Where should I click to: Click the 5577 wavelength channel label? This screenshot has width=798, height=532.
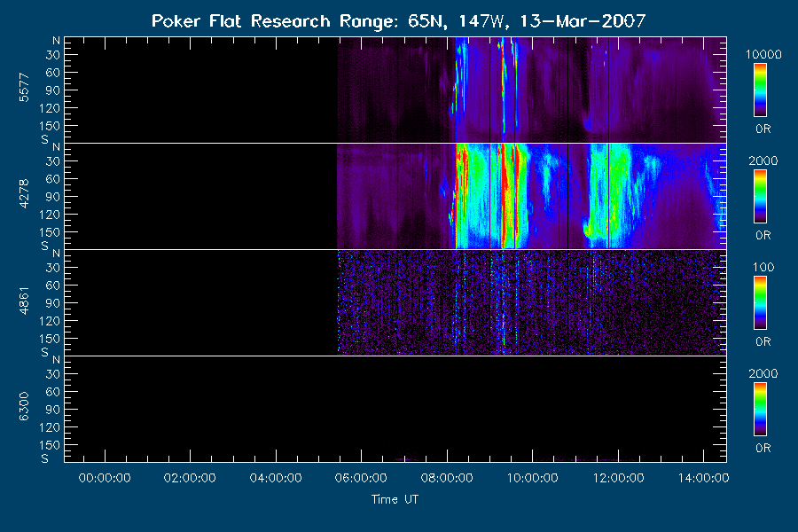tap(24, 88)
